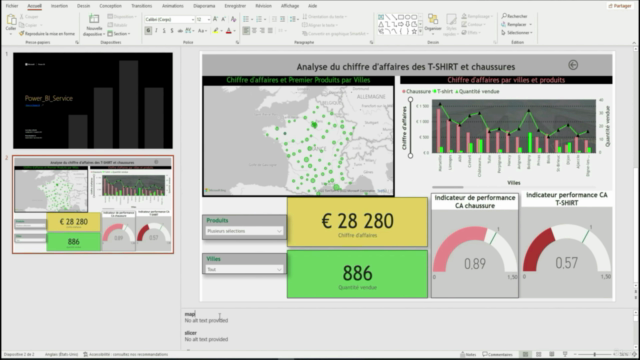Click the numbered list icon
The height and width of the screenshot is (360, 640).
click(x=259, y=19)
